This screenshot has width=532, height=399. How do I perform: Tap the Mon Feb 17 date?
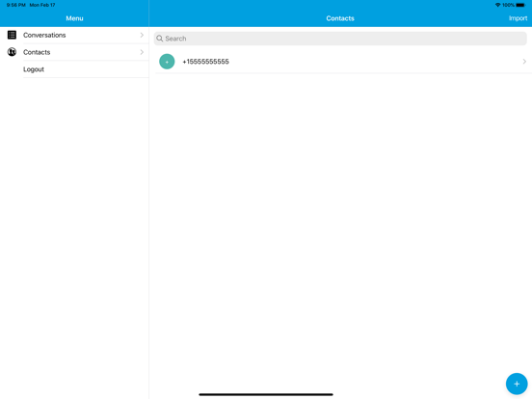point(42,5)
